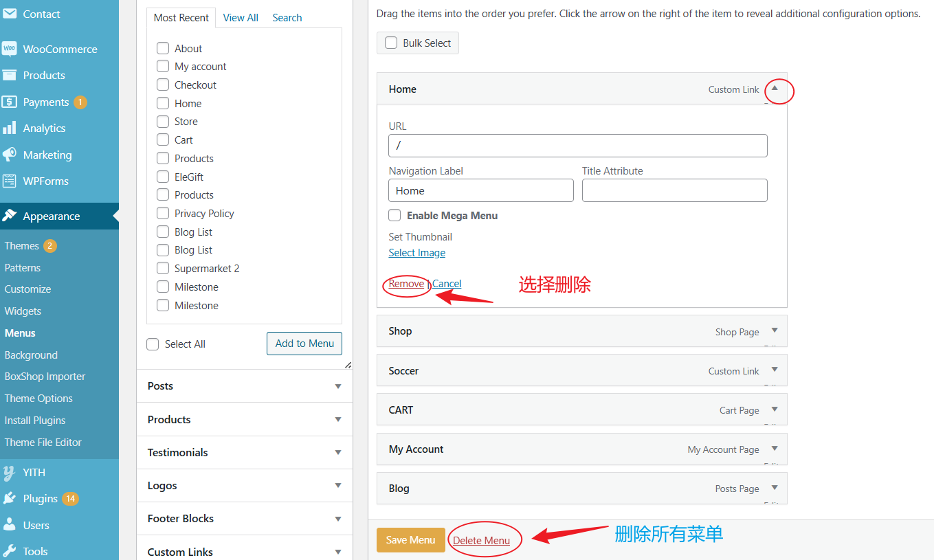Open the WooCommerce sidebar icon

coord(10,48)
